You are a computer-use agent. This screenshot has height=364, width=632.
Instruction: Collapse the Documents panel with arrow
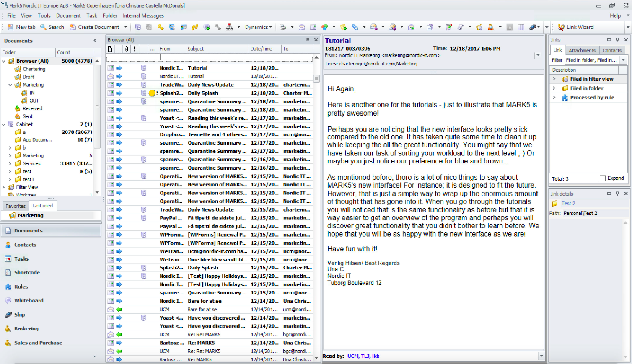pyautogui.click(x=95, y=41)
